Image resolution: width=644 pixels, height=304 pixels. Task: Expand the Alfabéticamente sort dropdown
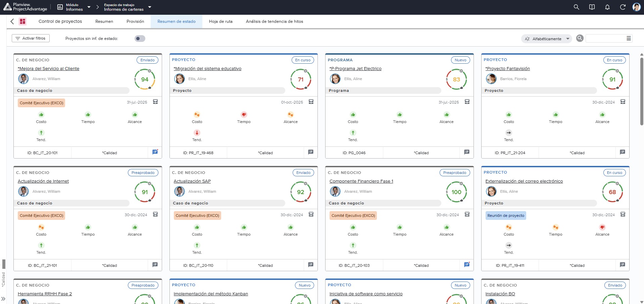click(x=546, y=39)
